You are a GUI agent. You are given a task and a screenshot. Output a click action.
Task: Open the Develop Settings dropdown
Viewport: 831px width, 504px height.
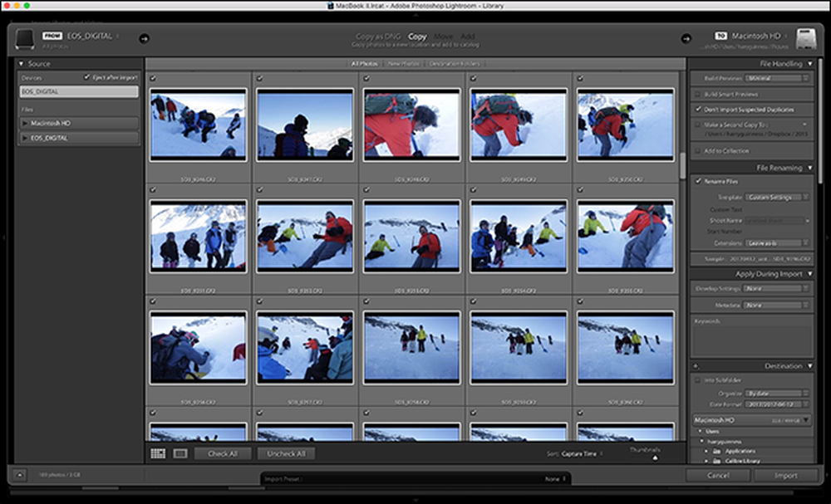pos(777,288)
